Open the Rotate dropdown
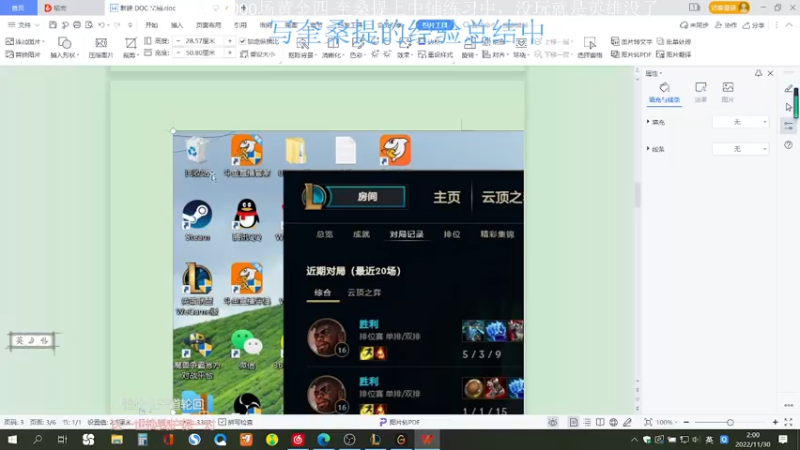This screenshot has height=450, width=800. pos(469,55)
